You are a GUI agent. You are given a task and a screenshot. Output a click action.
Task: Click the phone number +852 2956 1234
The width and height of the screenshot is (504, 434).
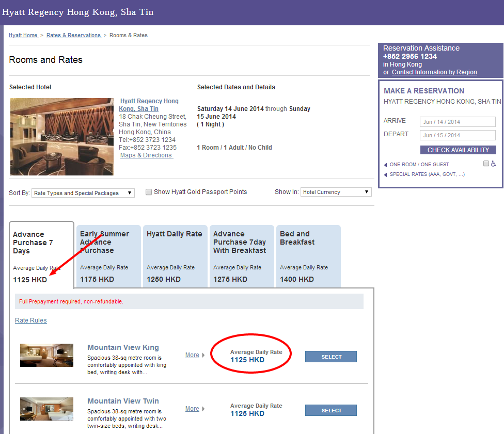(410, 56)
